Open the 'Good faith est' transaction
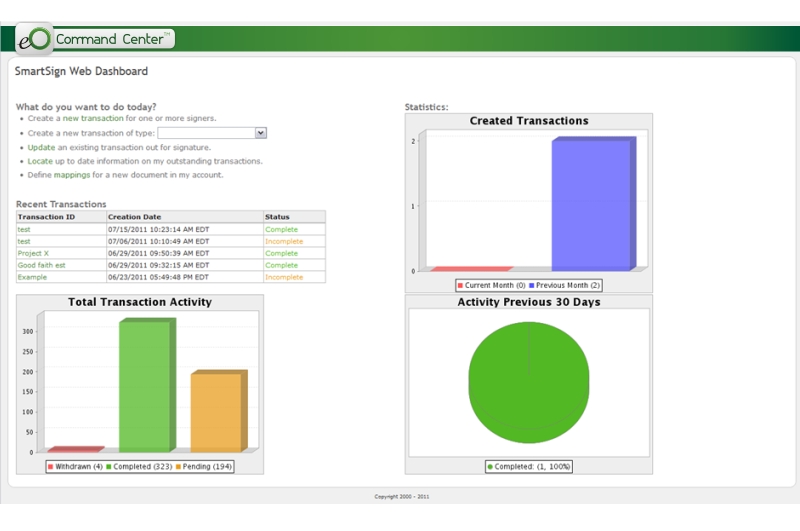Image resolution: width=800 pixels, height=531 pixels. pos(41,265)
